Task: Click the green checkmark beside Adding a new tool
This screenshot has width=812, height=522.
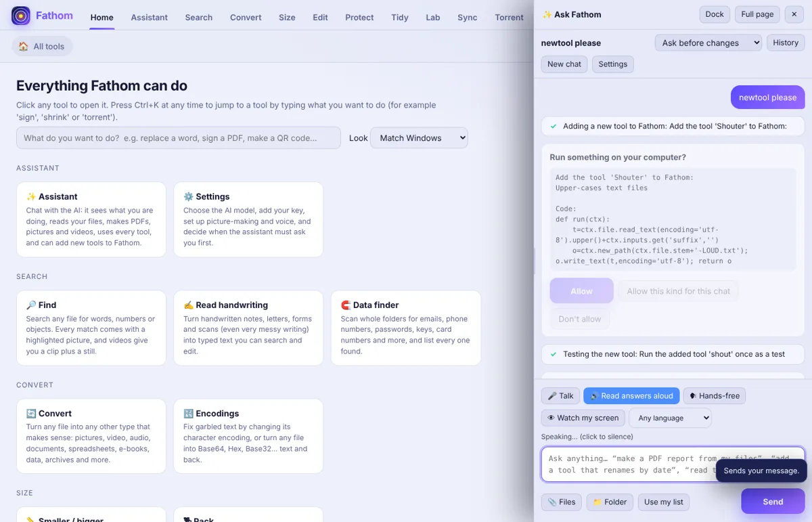Action: point(554,126)
